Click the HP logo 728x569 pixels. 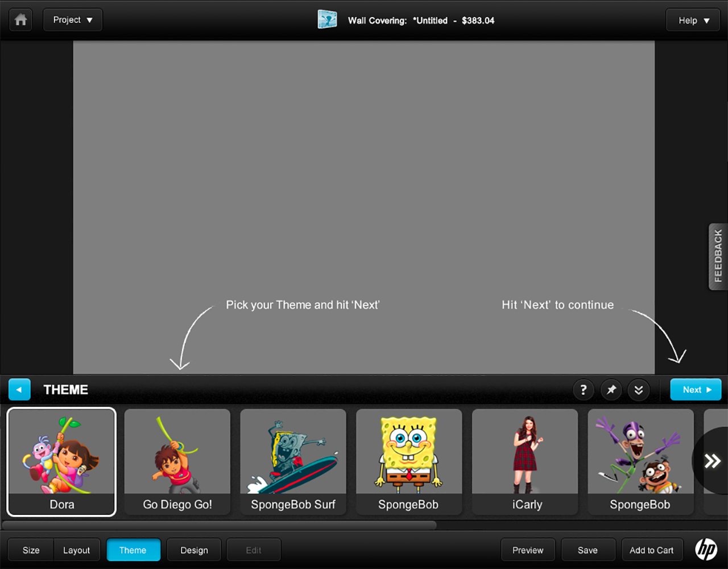706,550
